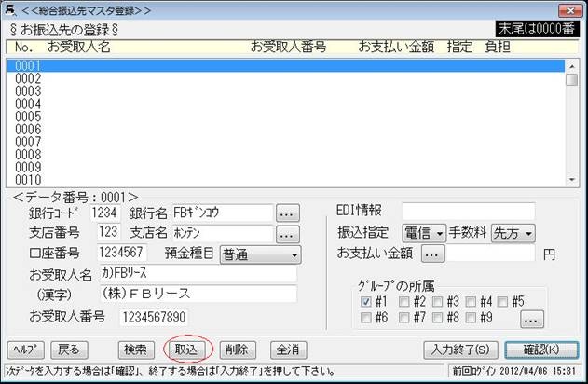Click the 取込 import button

[186, 350]
